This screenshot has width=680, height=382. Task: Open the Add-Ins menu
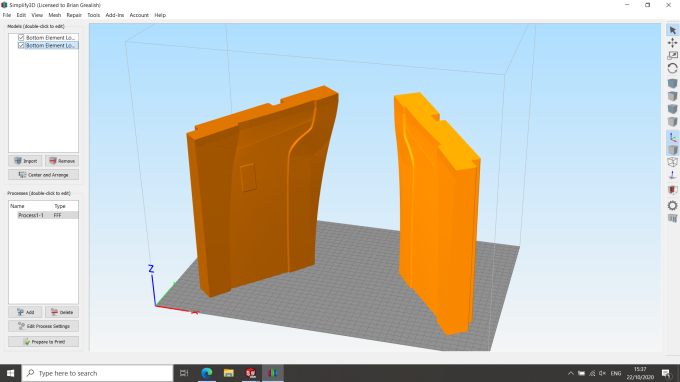click(115, 15)
